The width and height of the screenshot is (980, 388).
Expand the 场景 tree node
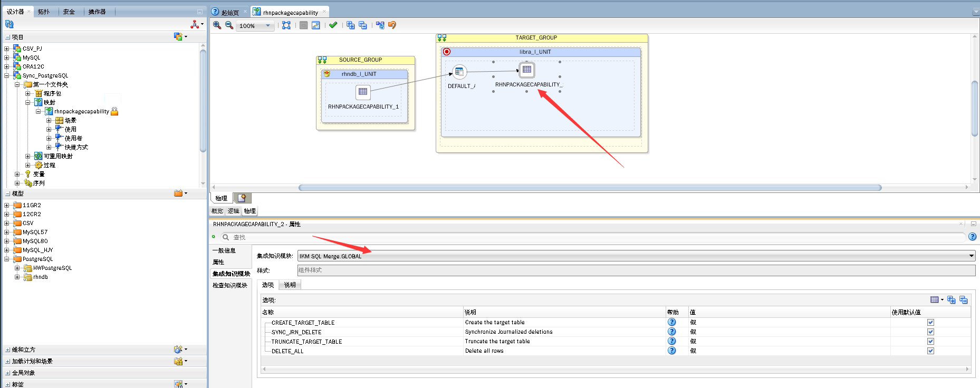pos(49,120)
